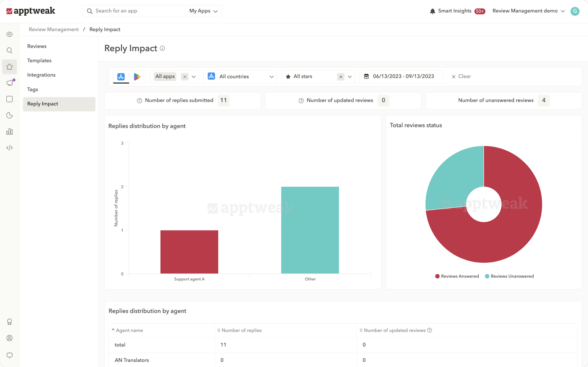The image size is (588, 367).
Task: Select the App Store platform toggle
Action: 121,76
